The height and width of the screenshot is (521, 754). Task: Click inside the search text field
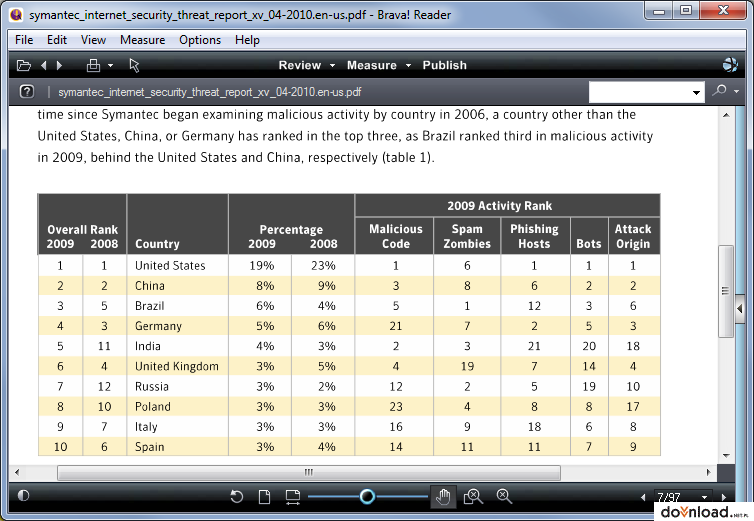639,92
